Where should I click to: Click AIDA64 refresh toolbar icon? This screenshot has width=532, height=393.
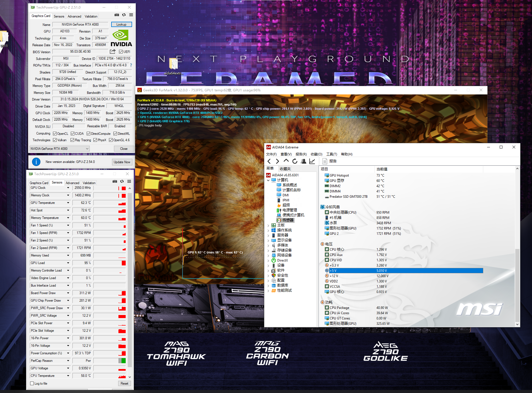tap(295, 161)
